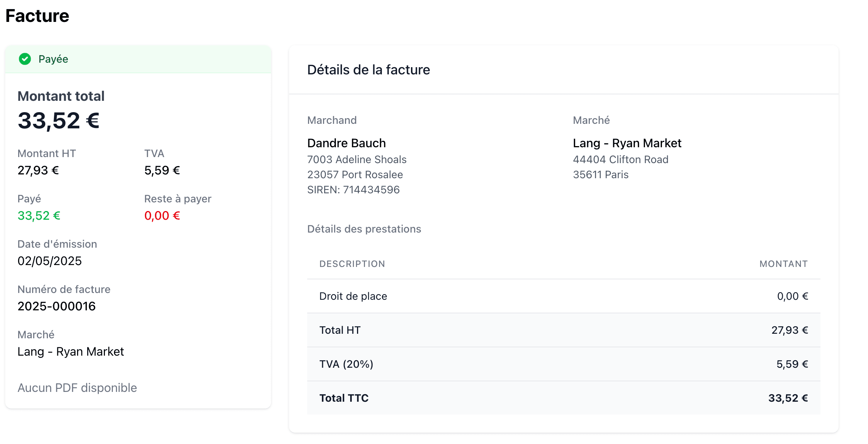
Task: Click the Marché address 44404 Clifton Road
Action: point(620,159)
